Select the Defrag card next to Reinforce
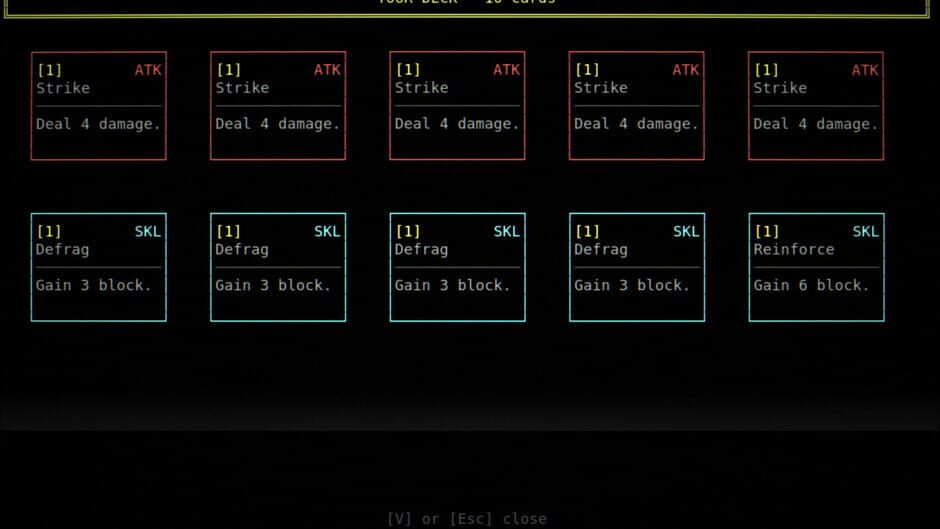The image size is (940, 529). pyautogui.click(x=636, y=267)
